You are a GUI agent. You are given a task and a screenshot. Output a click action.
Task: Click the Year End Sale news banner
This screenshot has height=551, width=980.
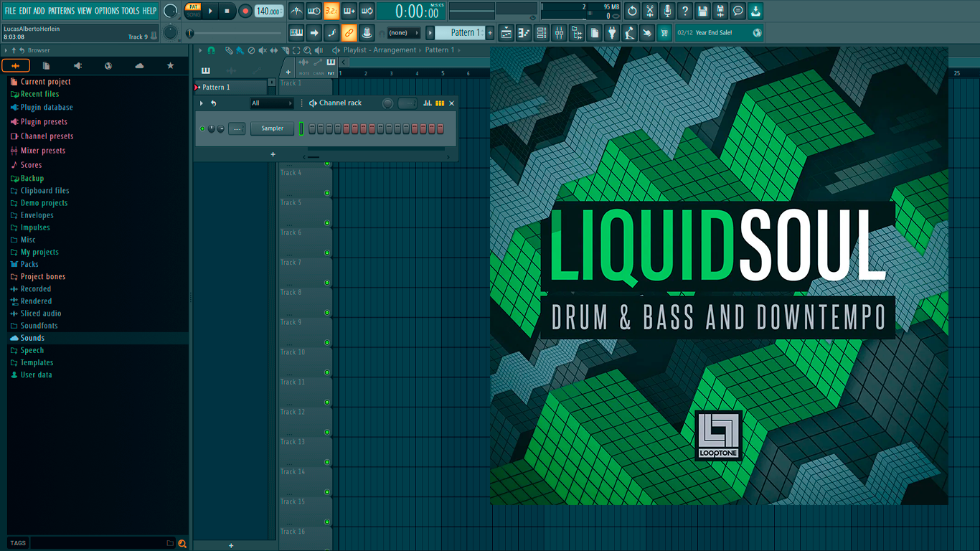719,32
